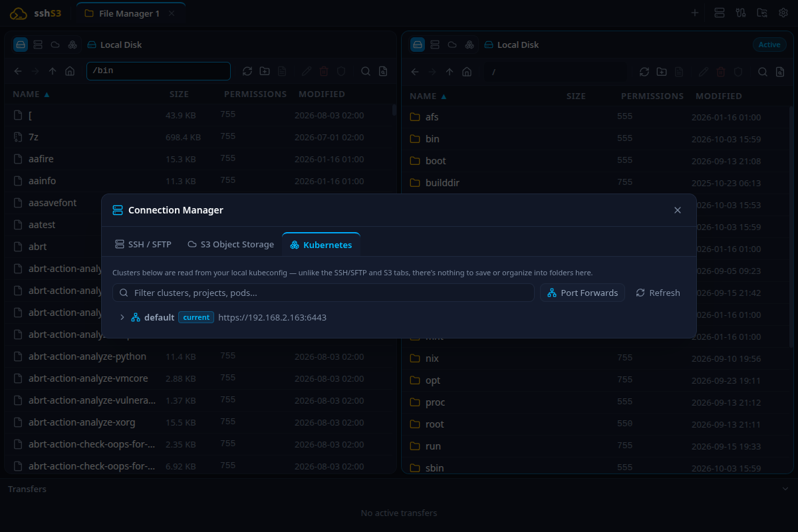Select the default cluster row
This screenshot has width=798, height=532.
click(399, 317)
